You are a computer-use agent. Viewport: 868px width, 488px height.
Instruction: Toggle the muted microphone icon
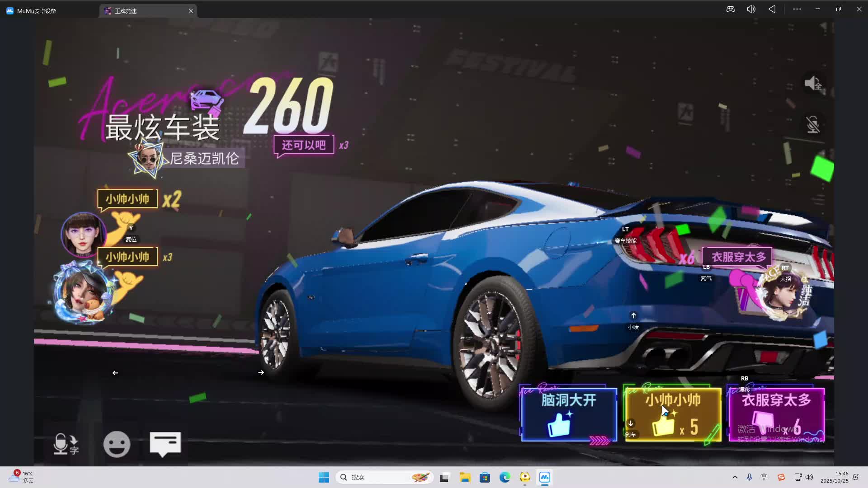813,125
